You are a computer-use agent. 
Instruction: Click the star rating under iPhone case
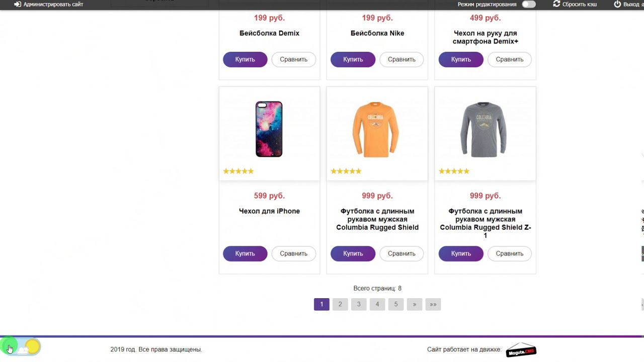click(238, 171)
